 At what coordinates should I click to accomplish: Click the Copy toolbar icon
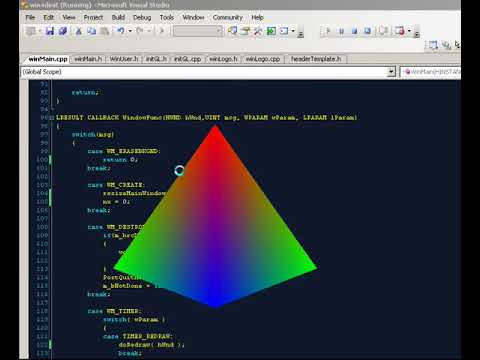(91, 31)
